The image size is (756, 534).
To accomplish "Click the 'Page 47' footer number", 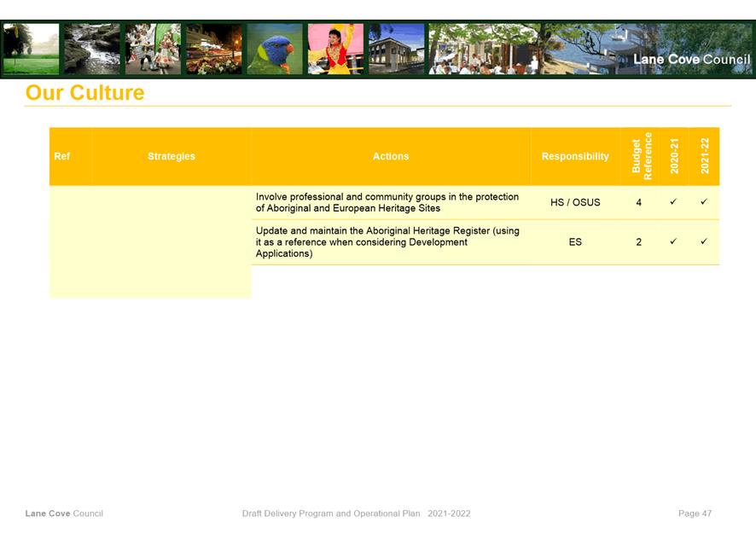I will [695, 514].
